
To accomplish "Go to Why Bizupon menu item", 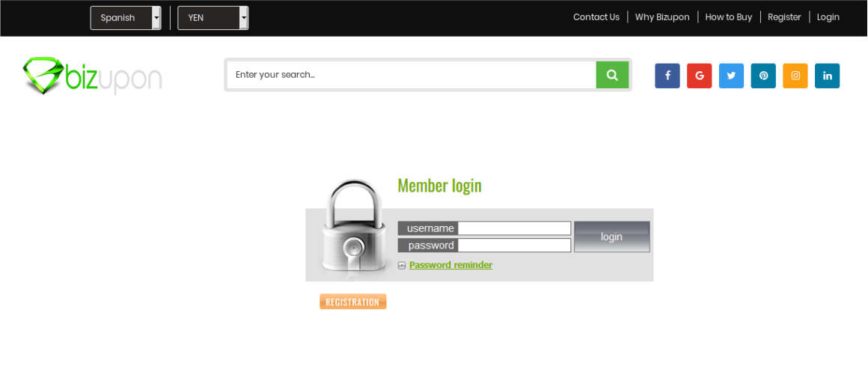I will 662,17.
